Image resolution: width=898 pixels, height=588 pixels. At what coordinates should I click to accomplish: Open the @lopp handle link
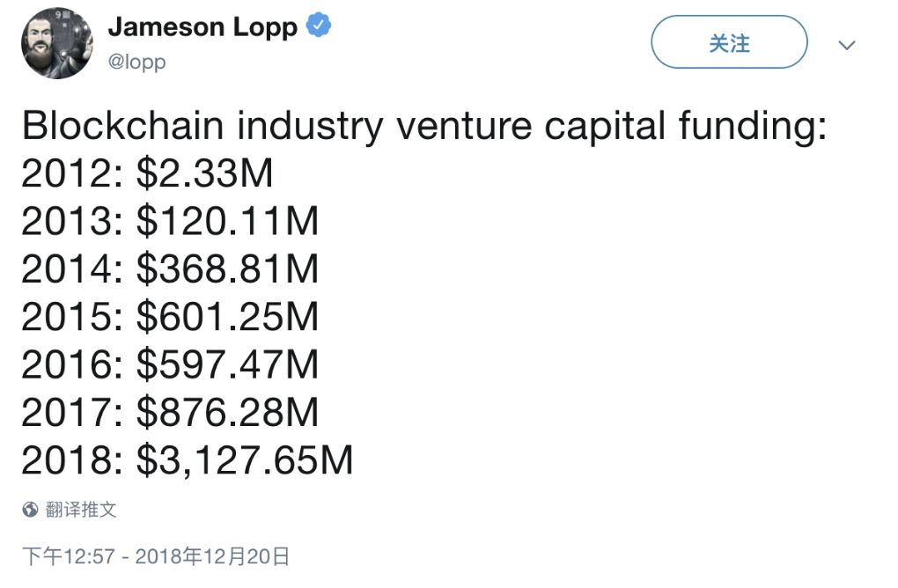click(136, 62)
